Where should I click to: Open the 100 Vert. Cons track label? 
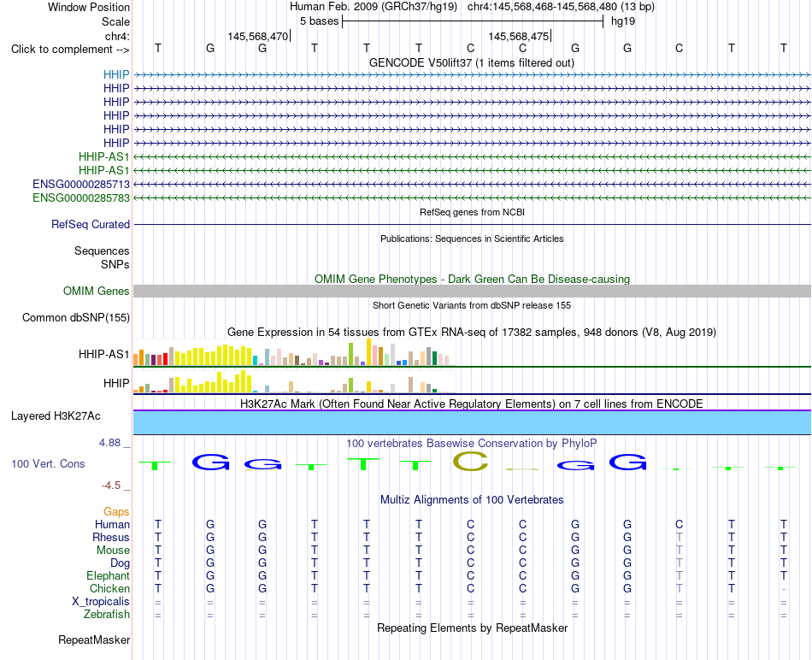48,463
